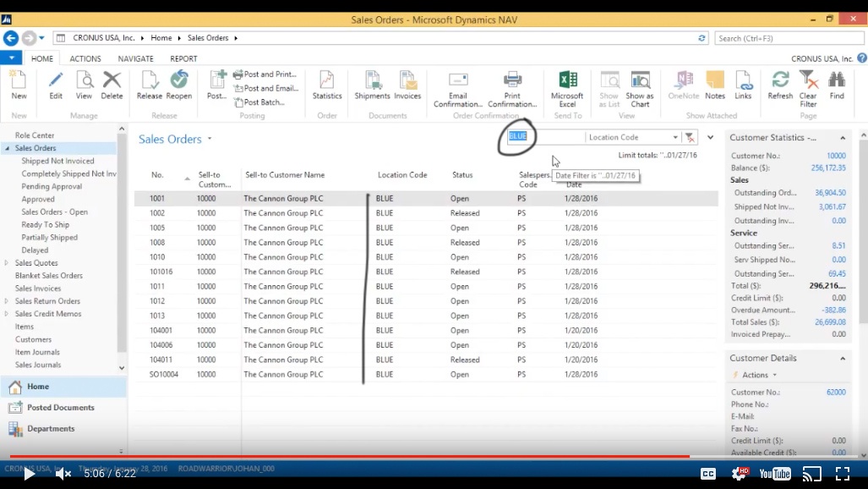The width and height of the screenshot is (868, 489).
Task: Open the Sales Orders title dropdown
Action: [x=210, y=139]
